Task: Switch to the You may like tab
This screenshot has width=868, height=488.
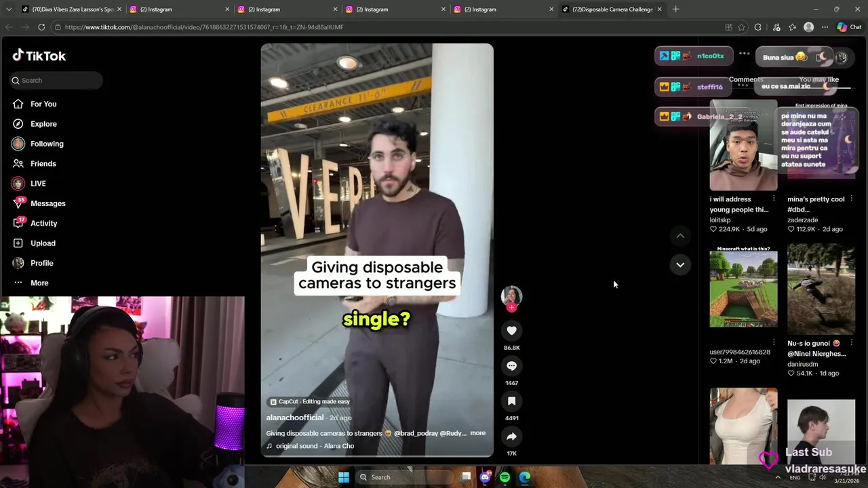Action: pyautogui.click(x=818, y=79)
